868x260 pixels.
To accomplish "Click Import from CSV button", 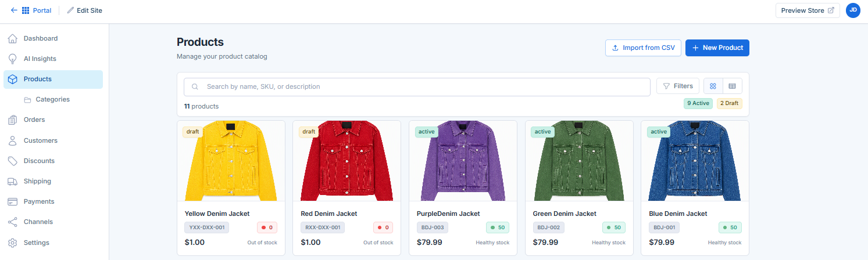I will click(x=643, y=48).
